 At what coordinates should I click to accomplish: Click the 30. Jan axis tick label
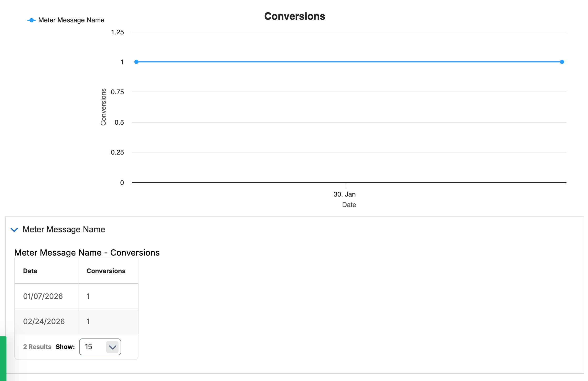[344, 194]
